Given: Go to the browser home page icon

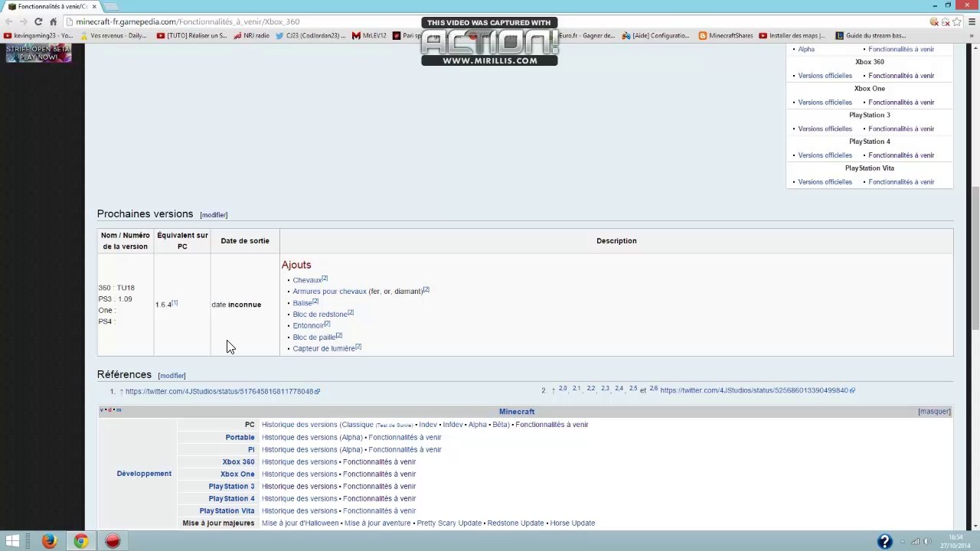Looking at the screenshot, I should click(53, 21).
